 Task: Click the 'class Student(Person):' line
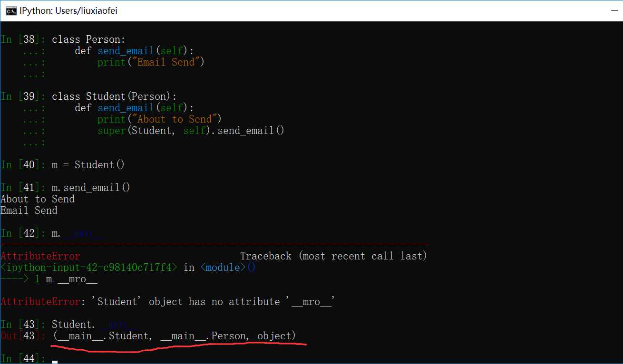click(x=114, y=96)
